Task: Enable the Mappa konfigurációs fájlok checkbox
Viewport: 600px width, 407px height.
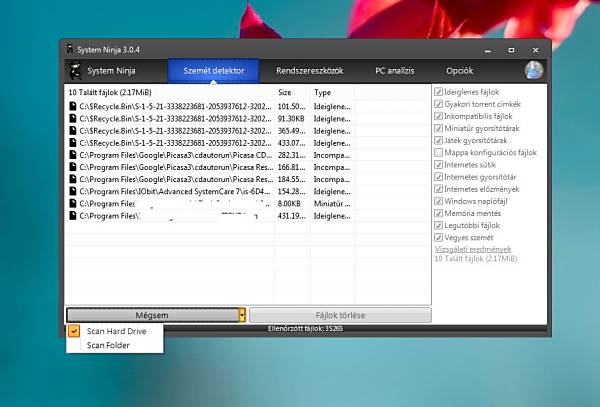Action: point(439,153)
